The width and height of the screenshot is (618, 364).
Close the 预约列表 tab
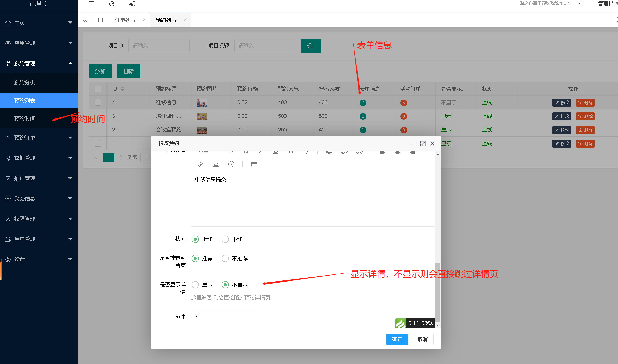(185, 20)
